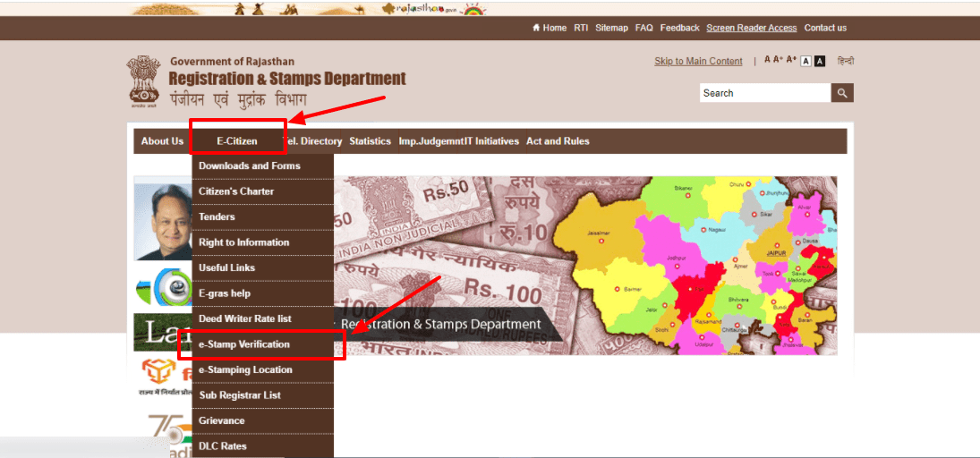Open the Contact us link

825,28
